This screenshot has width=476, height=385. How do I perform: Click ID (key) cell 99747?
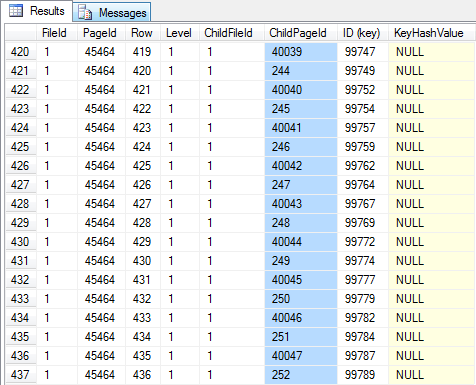point(363,52)
